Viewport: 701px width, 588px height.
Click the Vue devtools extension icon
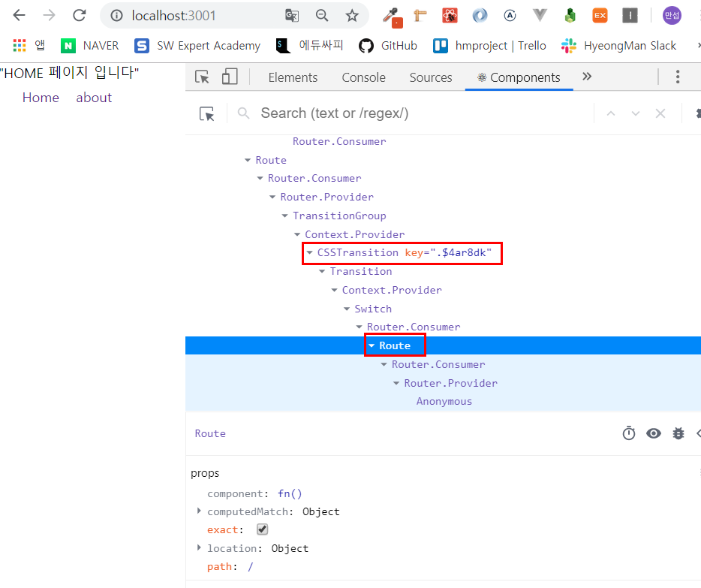click(540, 16)
